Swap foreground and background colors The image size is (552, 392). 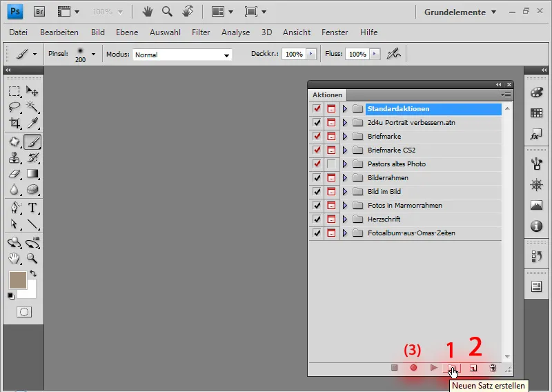pyautogui.click(x=33, y=273)
